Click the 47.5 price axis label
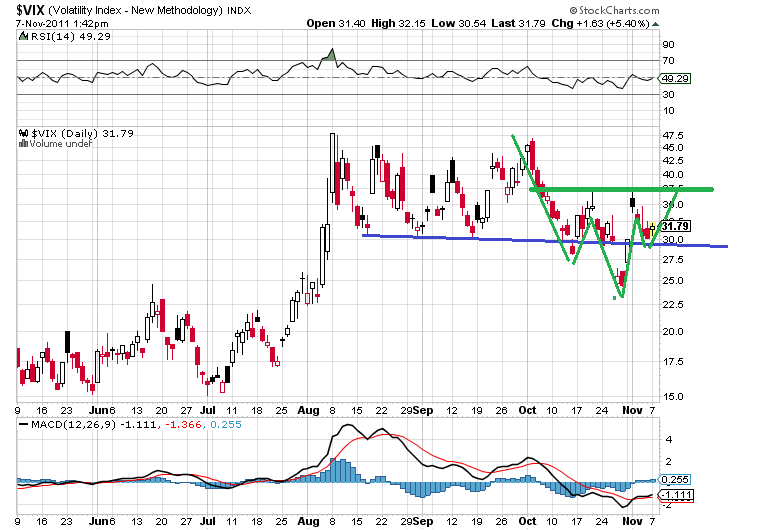 pyautogui.click(x=673, y=136)
